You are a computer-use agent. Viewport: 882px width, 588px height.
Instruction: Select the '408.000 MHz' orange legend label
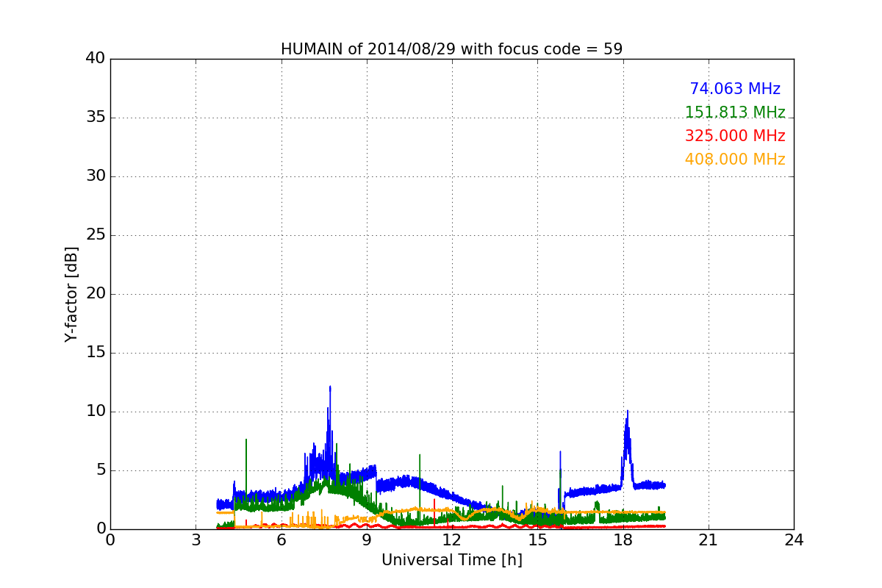click(735, 159)
